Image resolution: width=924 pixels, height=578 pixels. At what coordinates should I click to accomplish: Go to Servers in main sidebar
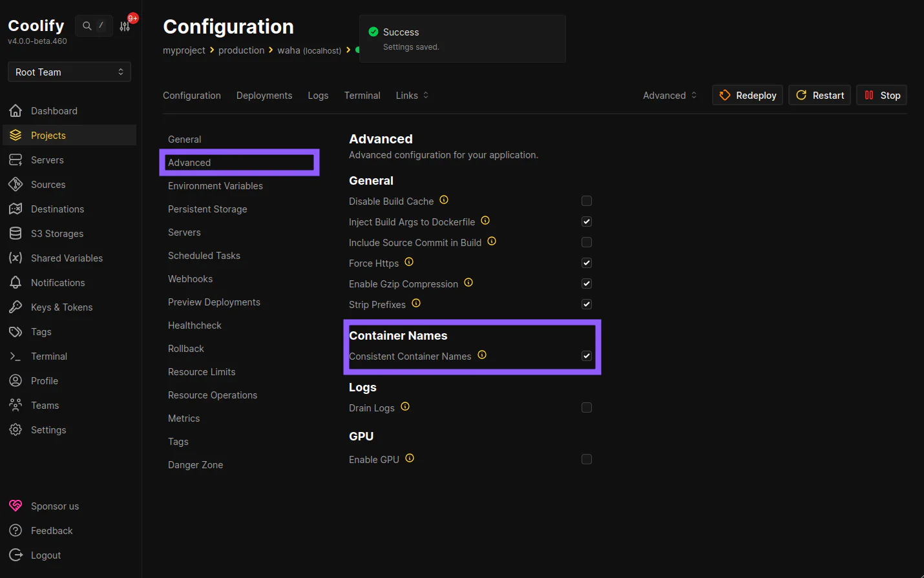(47, 160)
